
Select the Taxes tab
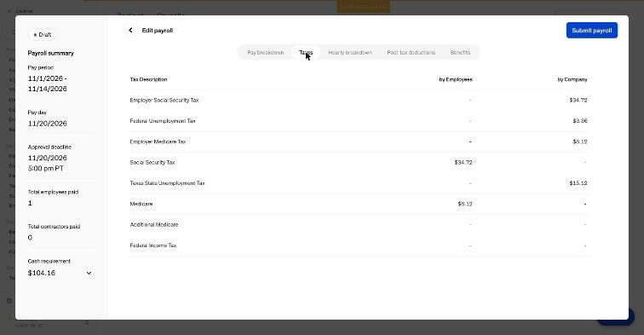pos(306,53)
